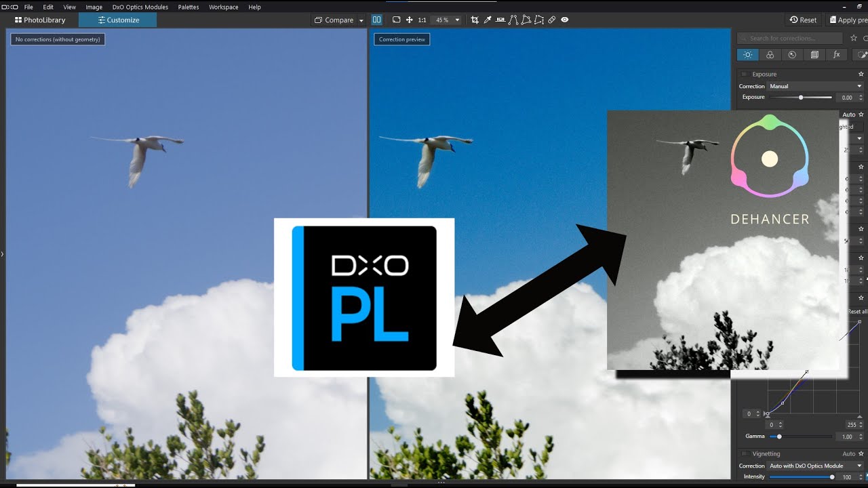Image resolution: width=868 pixels, height=488 pixels.
Task: Select the white balance eyedropper tool
Action: click(488, 20)
